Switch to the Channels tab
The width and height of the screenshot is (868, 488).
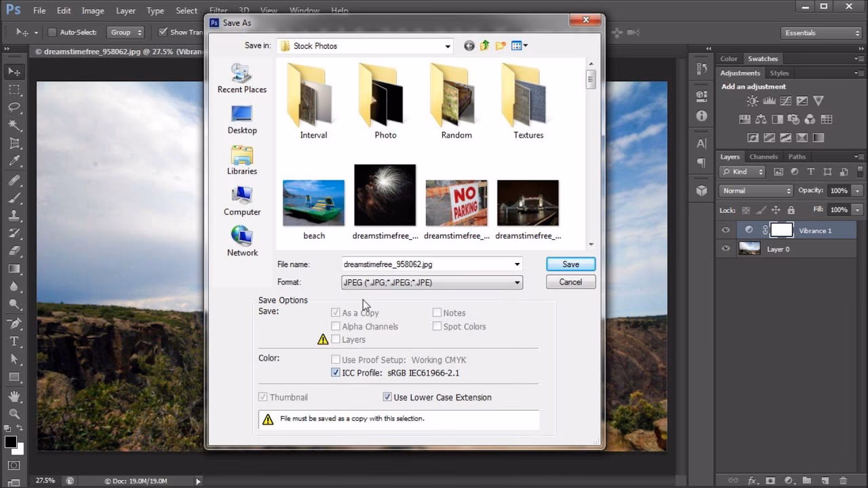[x=764, y=156]
